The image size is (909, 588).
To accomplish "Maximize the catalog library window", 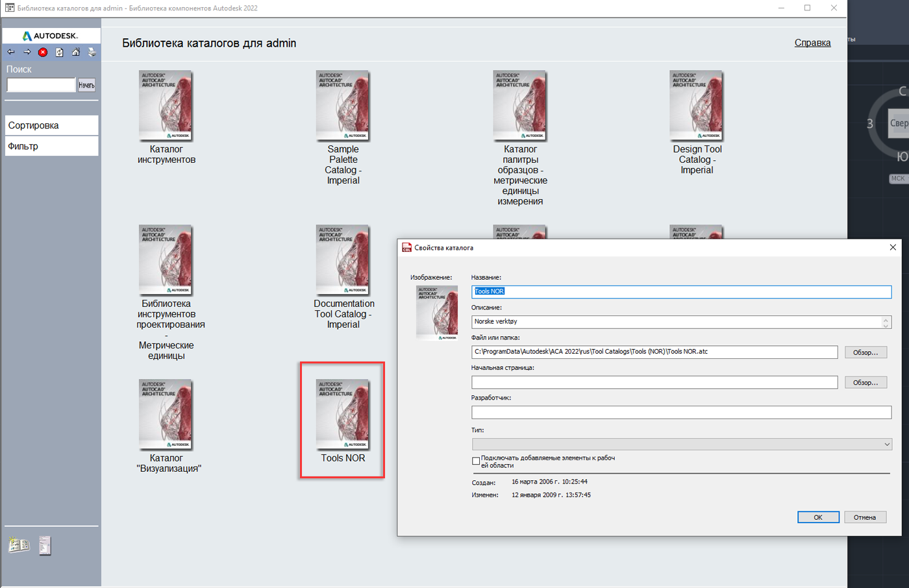I will pos(807,8).
